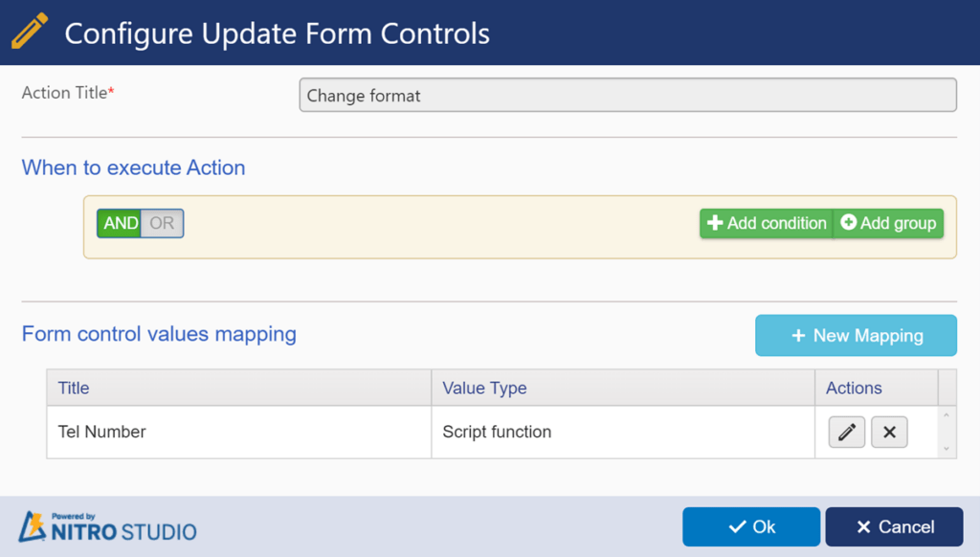Screen dimensions: 980x557
Task: Click the Nitro Studio logo
Action: click(107, 526)
